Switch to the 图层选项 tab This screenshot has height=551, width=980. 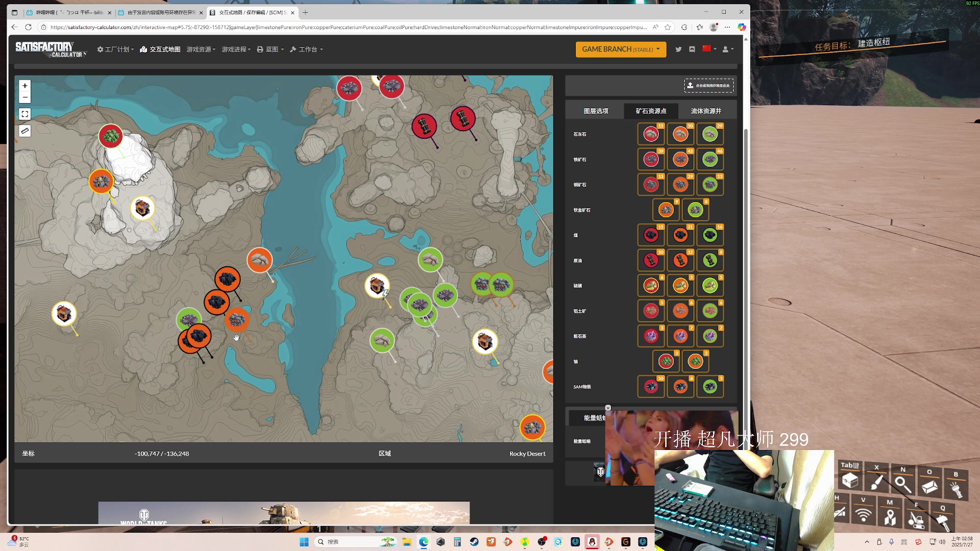click(x=596, y=111)
